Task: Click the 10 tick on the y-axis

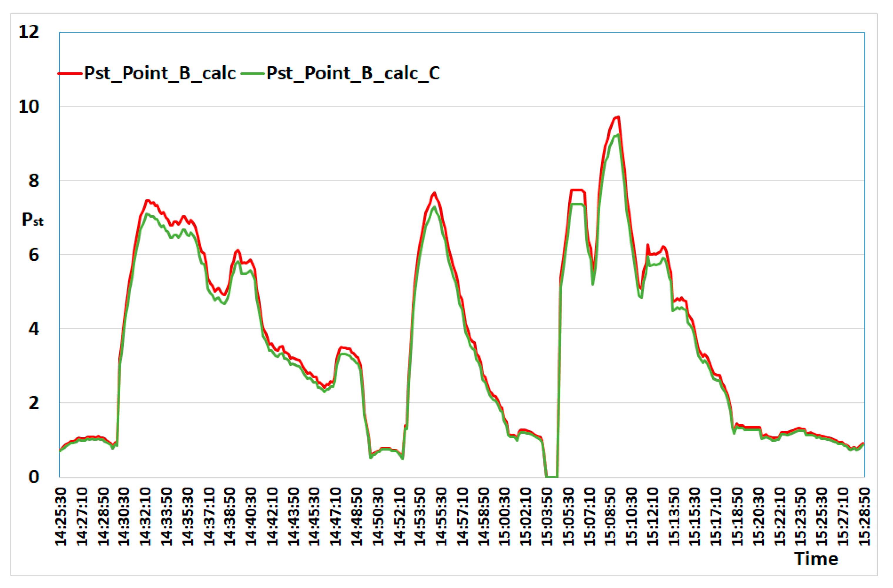Action: 29,107
